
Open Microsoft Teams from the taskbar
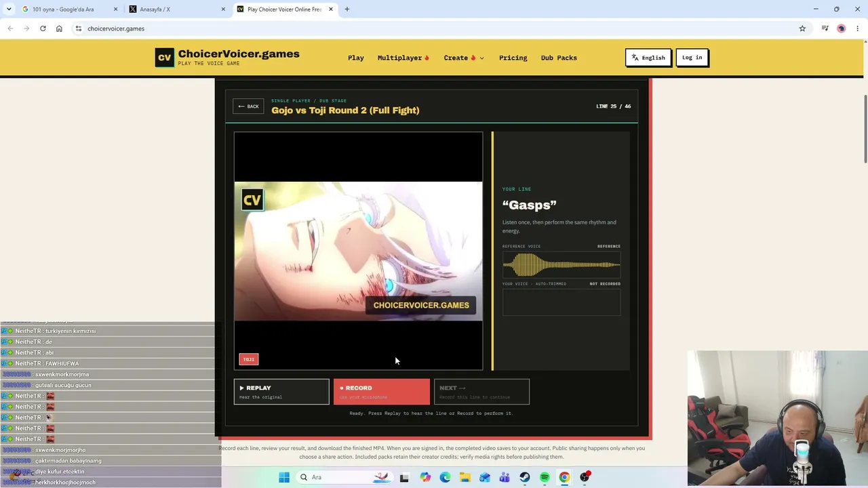(505, 477)
